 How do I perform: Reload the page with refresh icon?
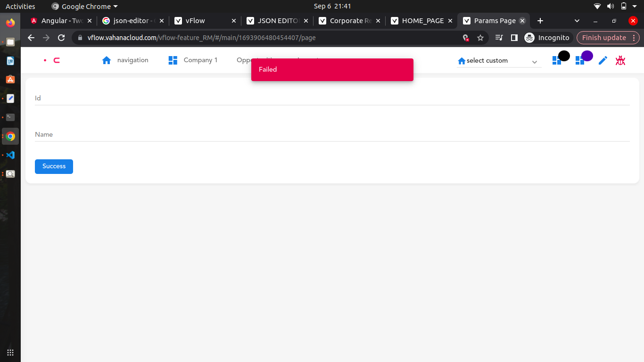pyautogui.click(x=61, y=38)
